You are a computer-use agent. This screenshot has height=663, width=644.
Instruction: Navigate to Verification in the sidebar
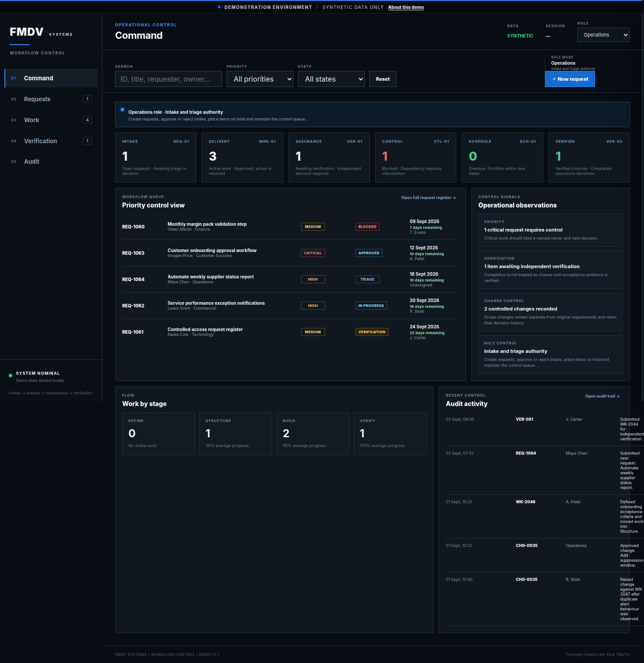coord(51,141)
